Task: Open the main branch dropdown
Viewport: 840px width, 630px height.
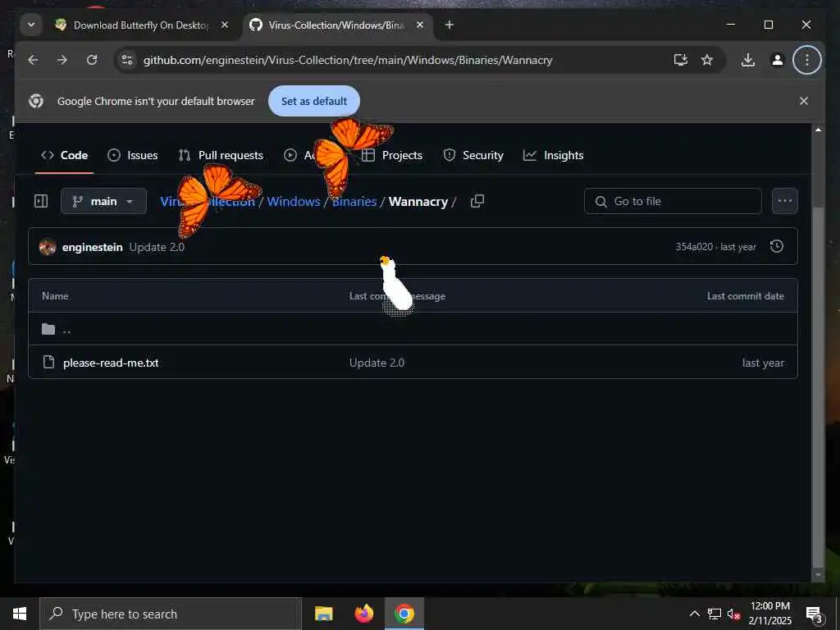Action: [103, 202]
